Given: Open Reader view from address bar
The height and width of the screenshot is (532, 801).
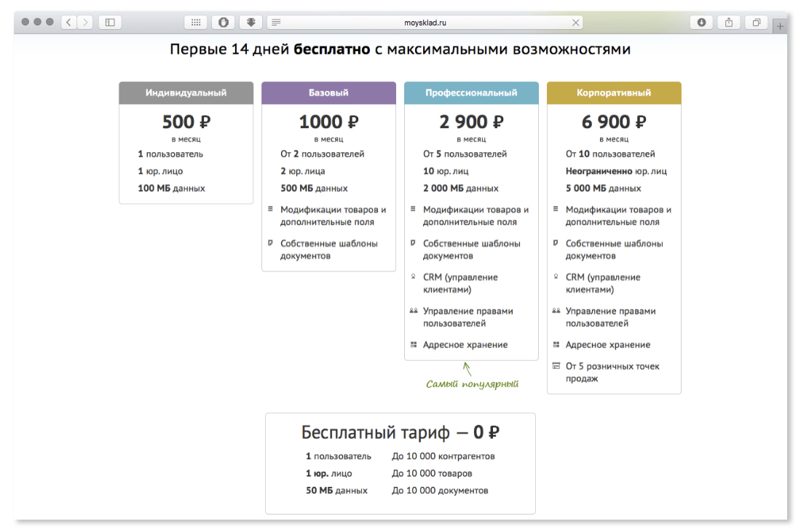Looking at the screenshot, I should click(x=277, y=23).
